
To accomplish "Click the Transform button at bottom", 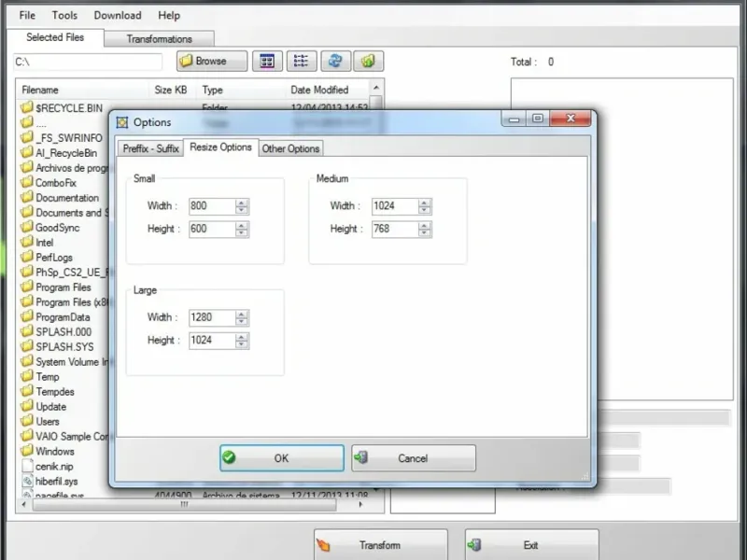I will [x=381, y=545].
